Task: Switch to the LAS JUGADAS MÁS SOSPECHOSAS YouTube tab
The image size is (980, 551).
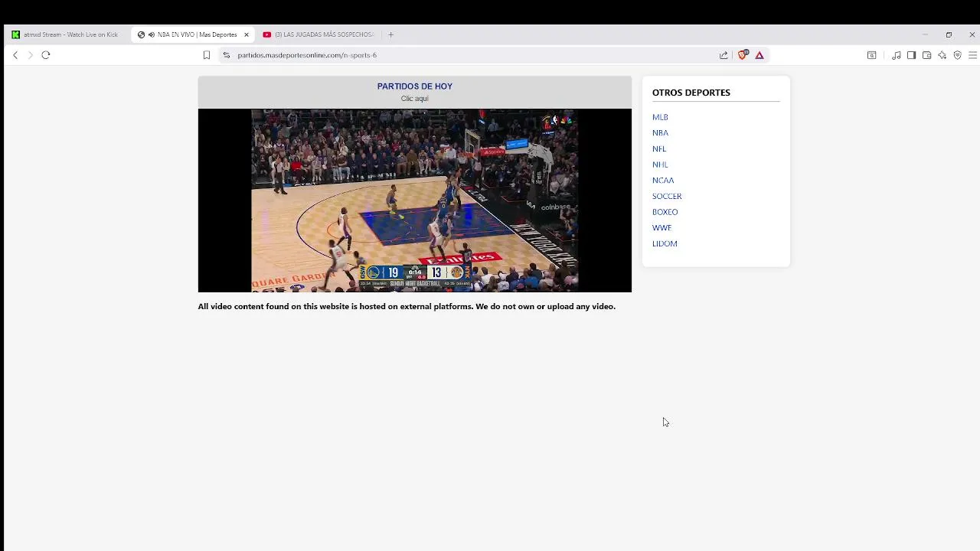Action: click(318, 34)
